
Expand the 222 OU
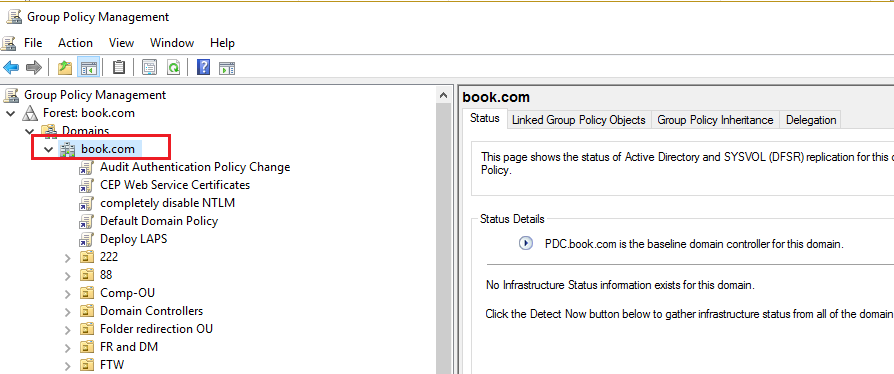68,258
